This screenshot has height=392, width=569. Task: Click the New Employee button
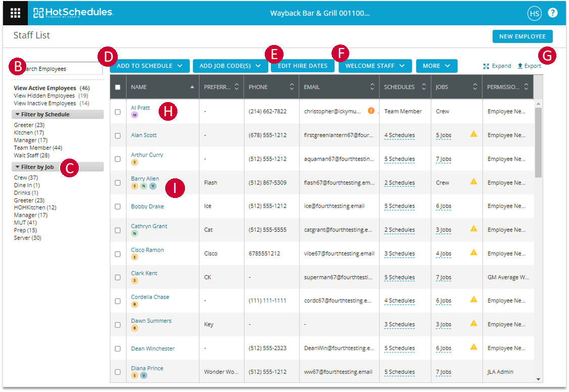tap(522, 36)
